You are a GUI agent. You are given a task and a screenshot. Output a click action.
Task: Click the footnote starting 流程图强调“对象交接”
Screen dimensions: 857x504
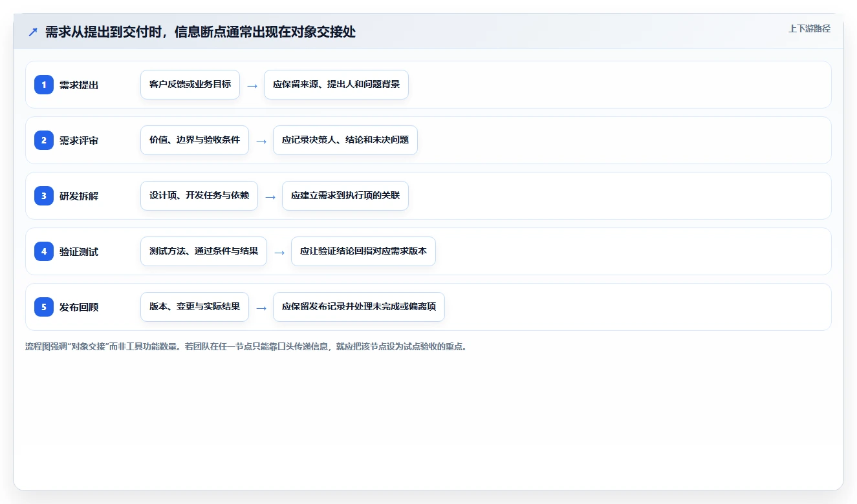coord(246,346)
